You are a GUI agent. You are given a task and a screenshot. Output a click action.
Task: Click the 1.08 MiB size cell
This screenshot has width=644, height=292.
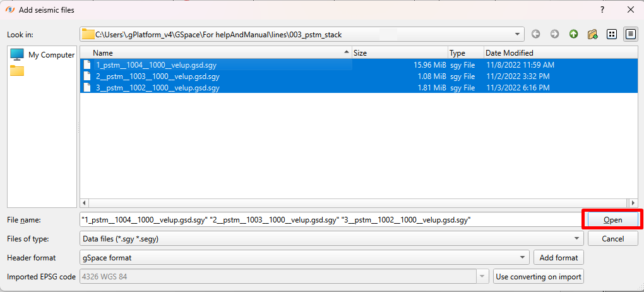click(432, 76)
